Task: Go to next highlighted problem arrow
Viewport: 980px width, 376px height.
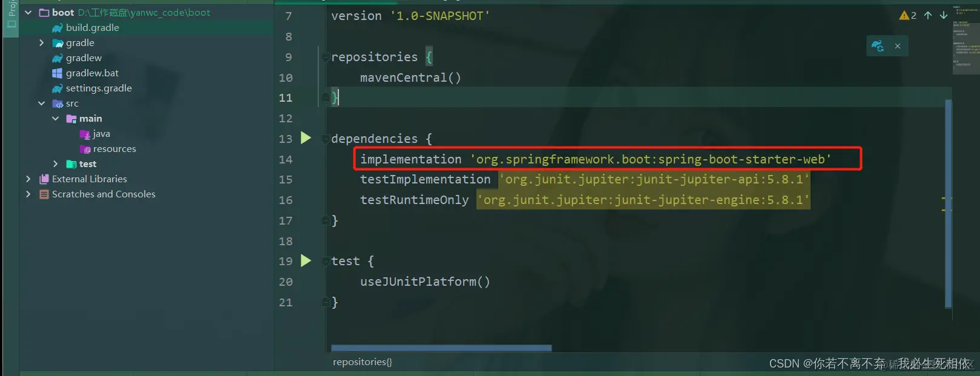Action: tap(944, 16)
